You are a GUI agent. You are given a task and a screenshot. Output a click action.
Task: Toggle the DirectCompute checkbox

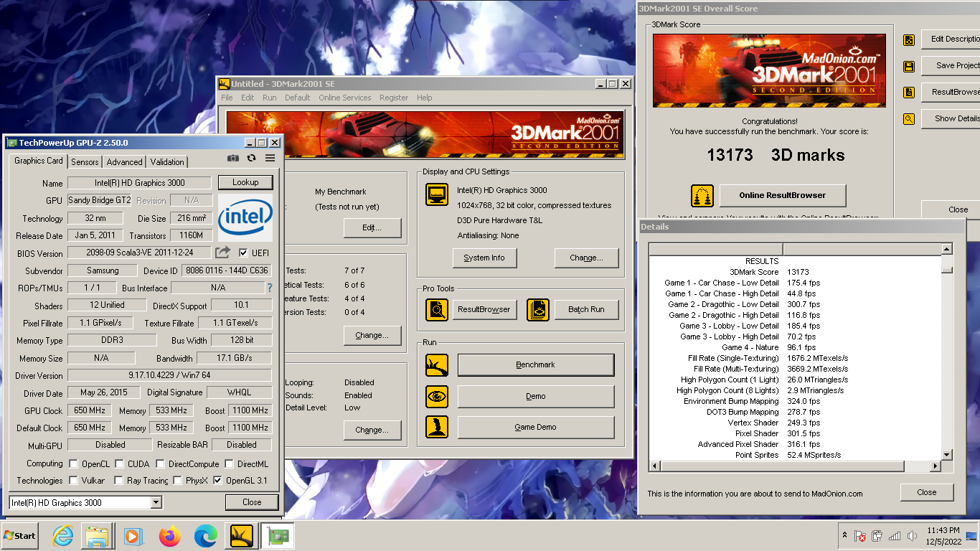[x=160, y=464]
